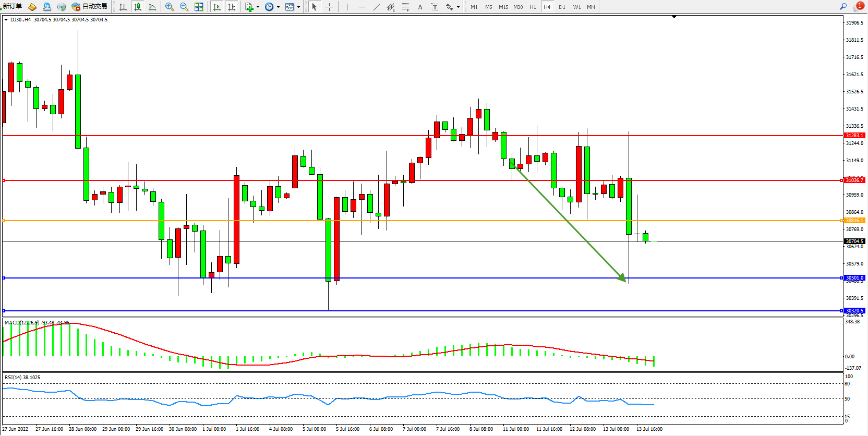
Task: Click the zoom in magnifier icon
Action: (x=170, y=7)
